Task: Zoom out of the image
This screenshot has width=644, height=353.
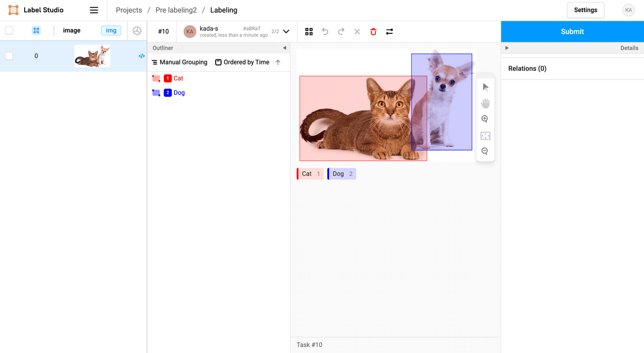Action: (x=485, y=152)
